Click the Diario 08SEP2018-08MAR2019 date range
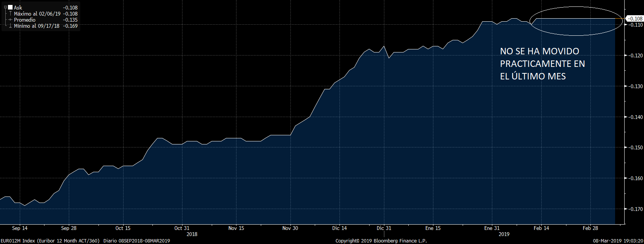The height and width of the screenshot is (244, 644). point(136,241)
